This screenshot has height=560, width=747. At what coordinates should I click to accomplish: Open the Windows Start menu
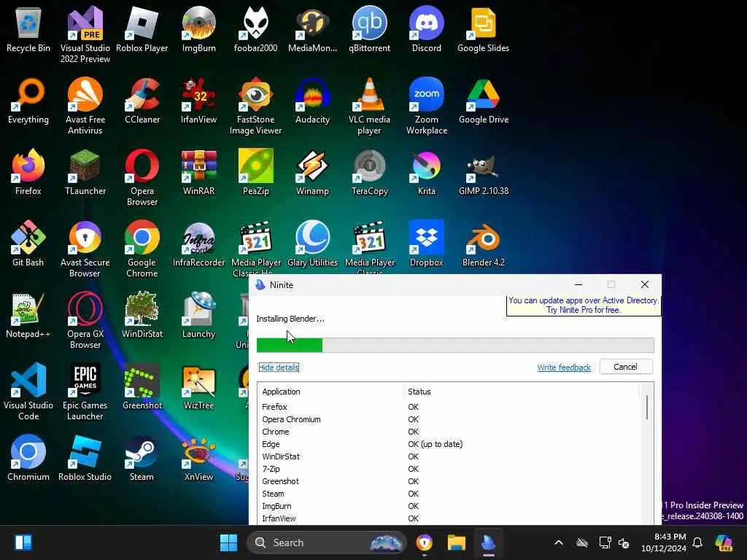tap(228, 542)
